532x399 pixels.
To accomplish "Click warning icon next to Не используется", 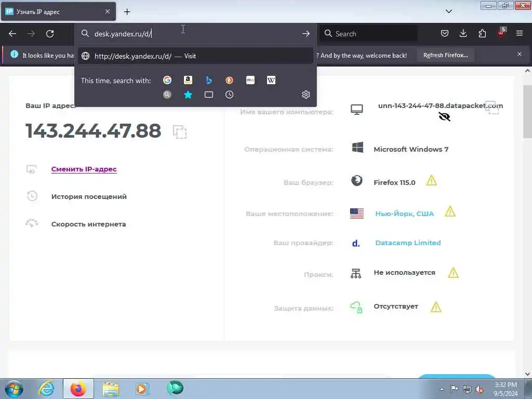I will pos(453,272).
